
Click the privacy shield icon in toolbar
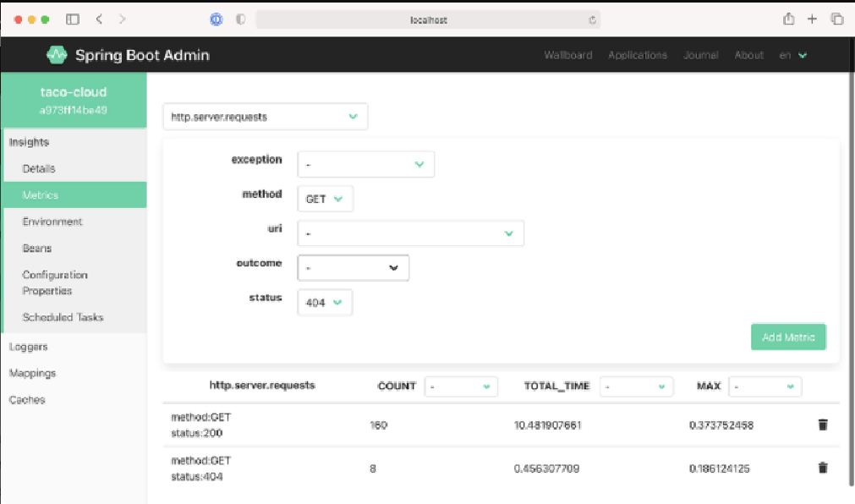click(x=240, y=19)
